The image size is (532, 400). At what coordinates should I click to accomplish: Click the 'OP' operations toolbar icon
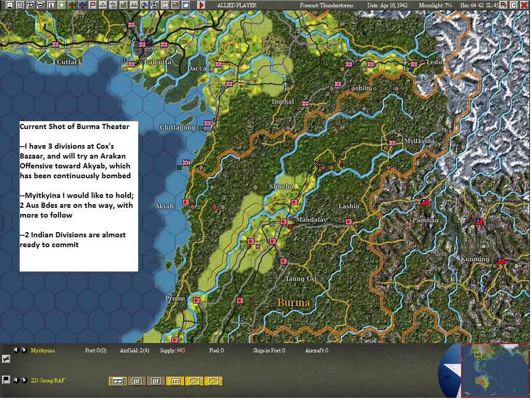pyautogui.click(x=165, y=5)
